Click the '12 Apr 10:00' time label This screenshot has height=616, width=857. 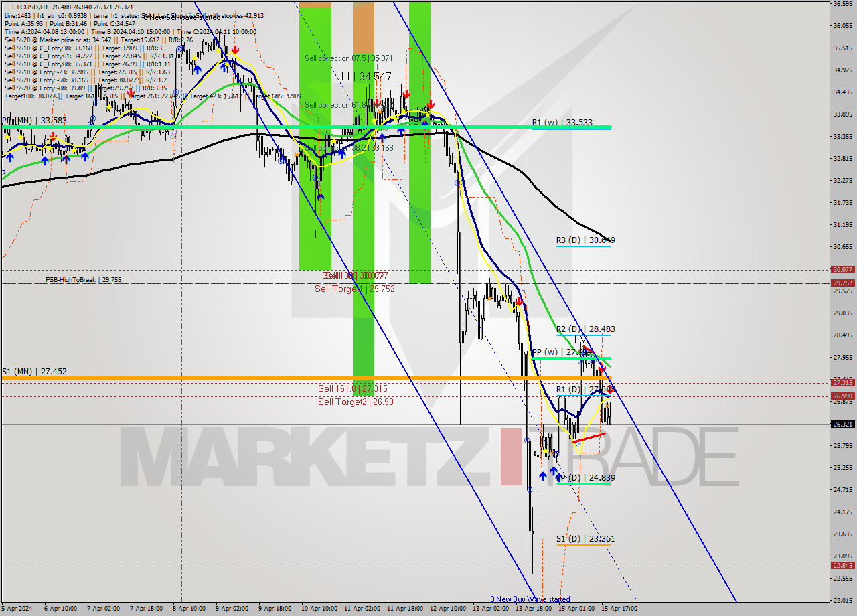click(x=447, y=609)
